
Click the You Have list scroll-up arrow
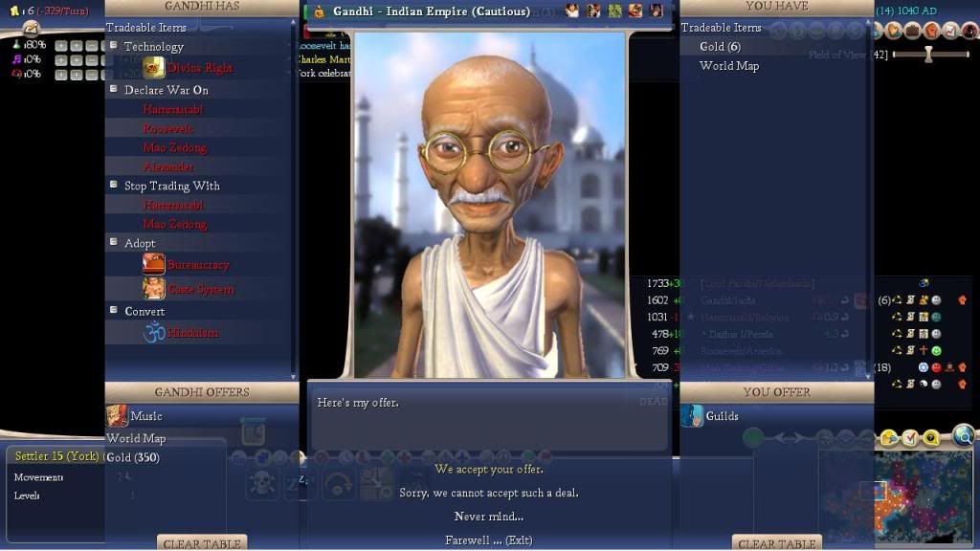[x=869, y=23]
